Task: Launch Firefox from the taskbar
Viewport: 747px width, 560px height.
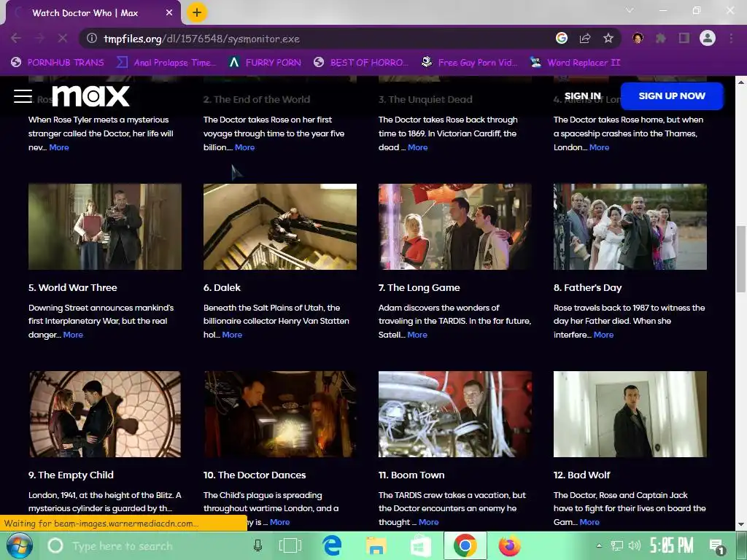Action: click(510, 545)
